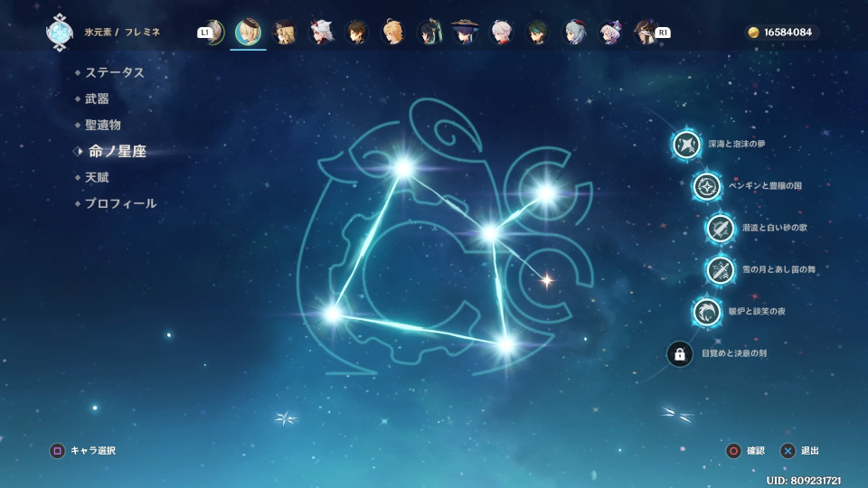Switch to dark-green-haired Xiao avatar
868x488 pixels.
[x=537, y=33]
